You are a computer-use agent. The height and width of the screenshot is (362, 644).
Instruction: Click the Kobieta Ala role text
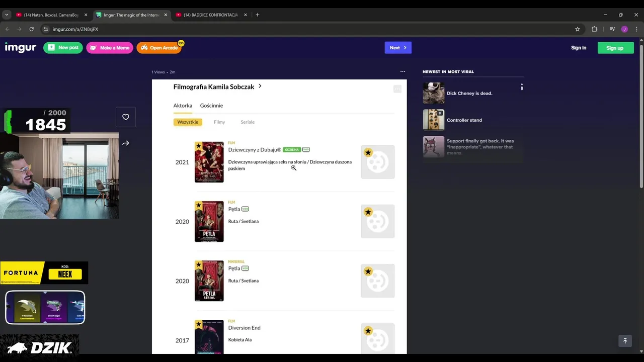coord(239,340)
